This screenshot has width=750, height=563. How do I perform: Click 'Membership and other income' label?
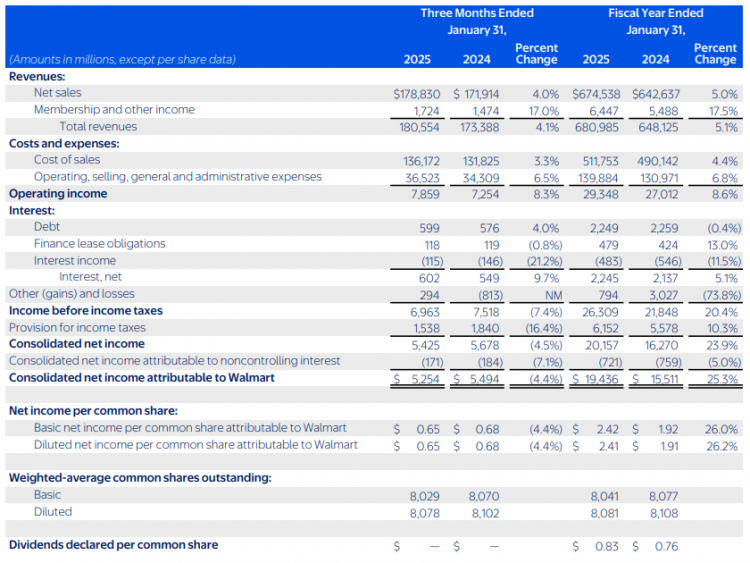[114, 110]
